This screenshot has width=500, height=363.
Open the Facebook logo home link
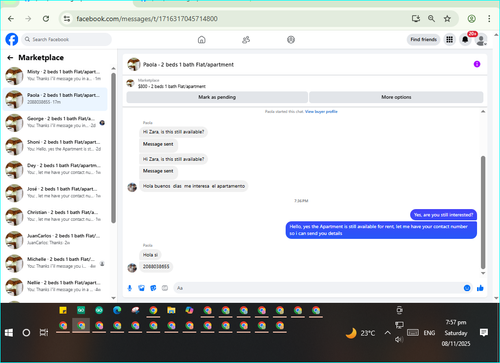click(12, 39)
